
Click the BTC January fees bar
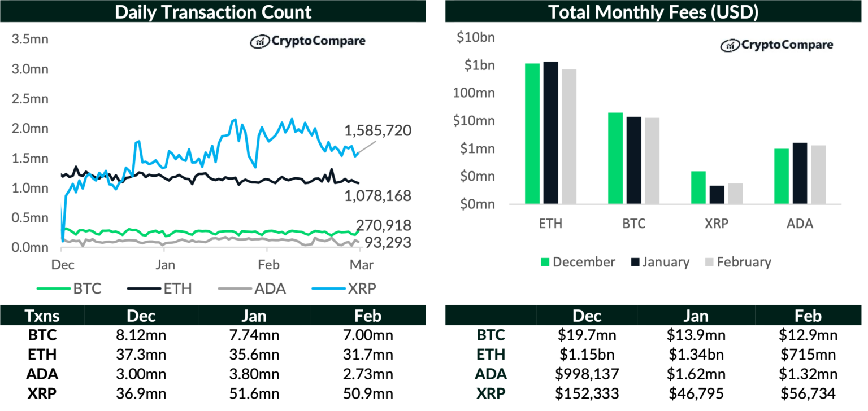634,160
